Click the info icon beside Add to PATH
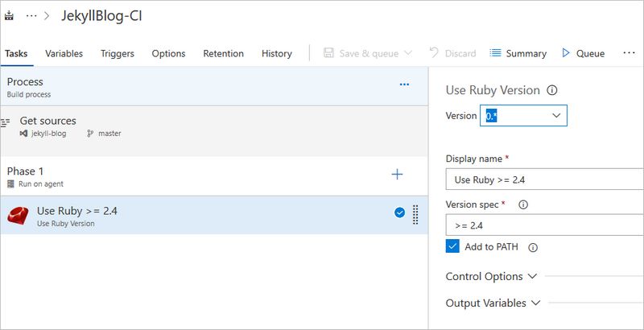 click(533, 248)
